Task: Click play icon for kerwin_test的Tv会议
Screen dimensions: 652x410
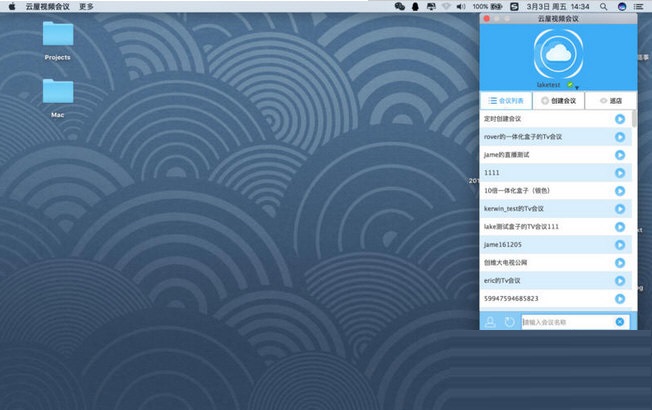Action: pos(620,209)
